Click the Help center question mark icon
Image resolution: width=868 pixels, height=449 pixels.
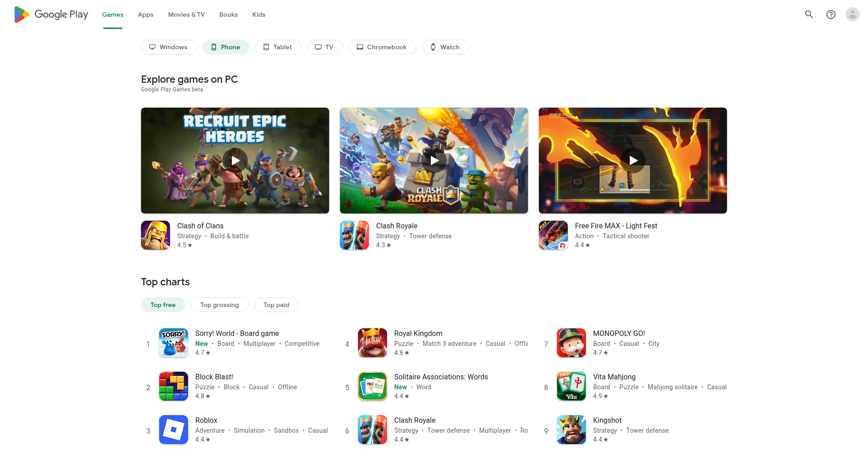[830, 14]
